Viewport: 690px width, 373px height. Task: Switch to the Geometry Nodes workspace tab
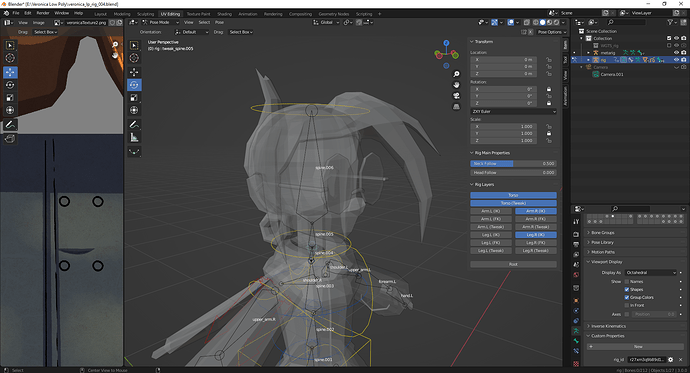pos(334,14)
